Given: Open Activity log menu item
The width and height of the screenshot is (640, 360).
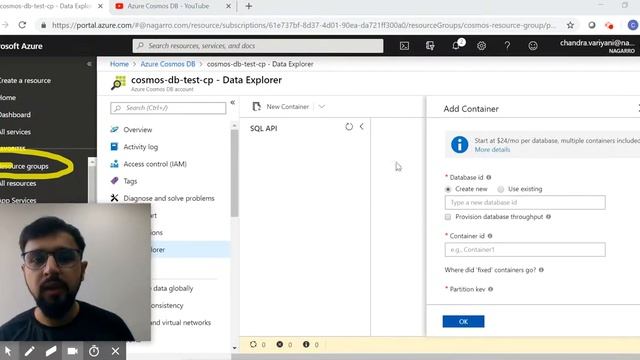Looking at the screenshot, I should click(140, 147).
